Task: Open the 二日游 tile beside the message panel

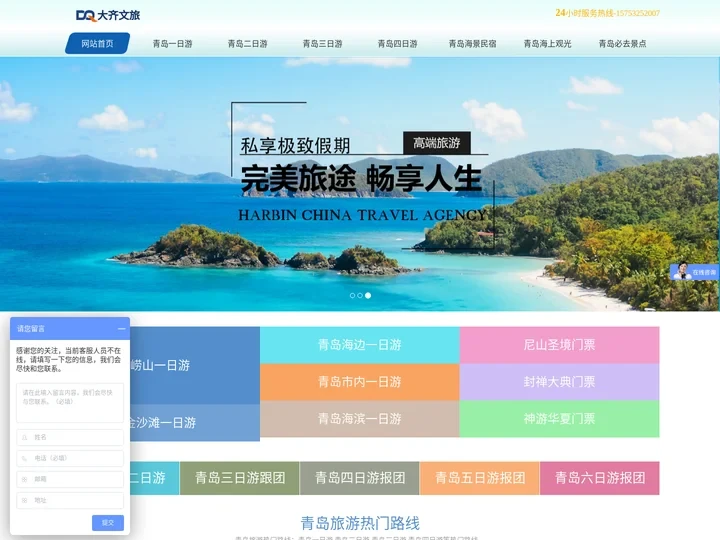Action: [x=154, y=478]
